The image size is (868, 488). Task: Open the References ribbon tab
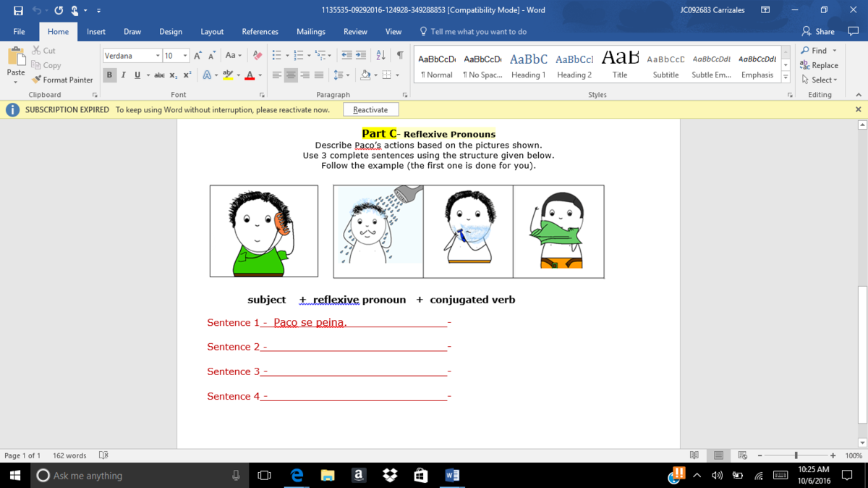pos(260,32)
